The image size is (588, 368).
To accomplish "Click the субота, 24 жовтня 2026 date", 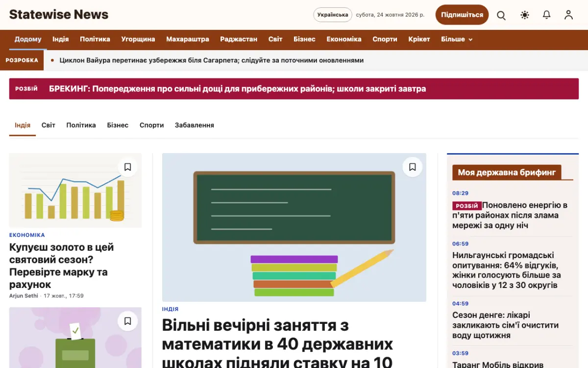I will [x=390, y=15].
